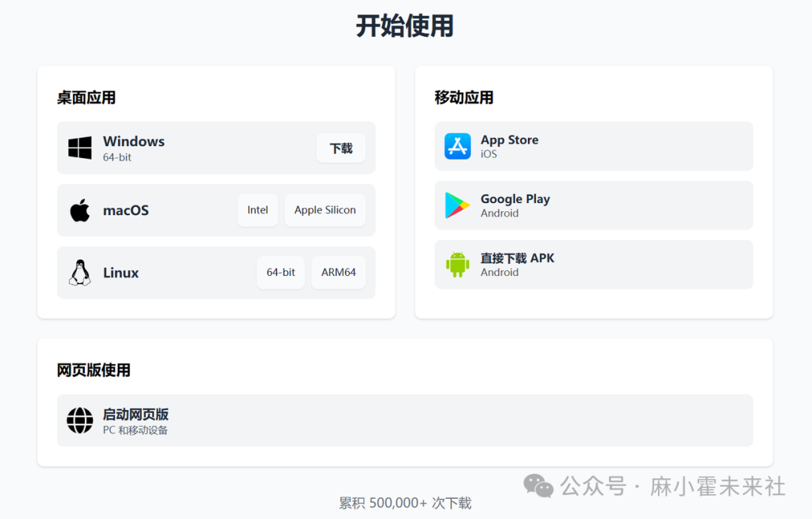This screenshot has height=519, width=812.
Task: Click the globe icon for web version
Action: click(80, 420)
